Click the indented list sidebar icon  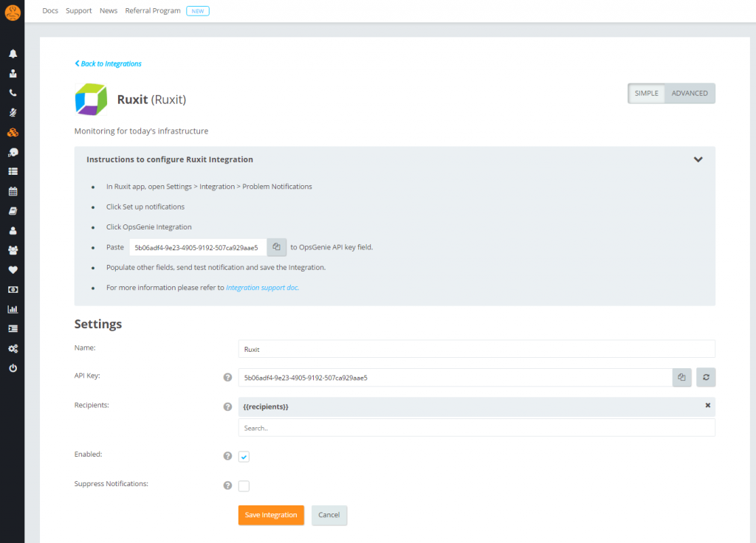click(13, 328)
